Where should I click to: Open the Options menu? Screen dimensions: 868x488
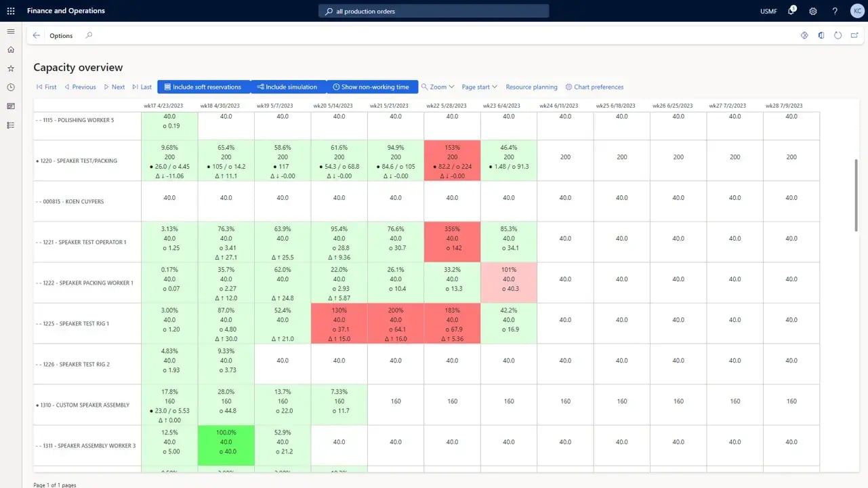[60, 35]
